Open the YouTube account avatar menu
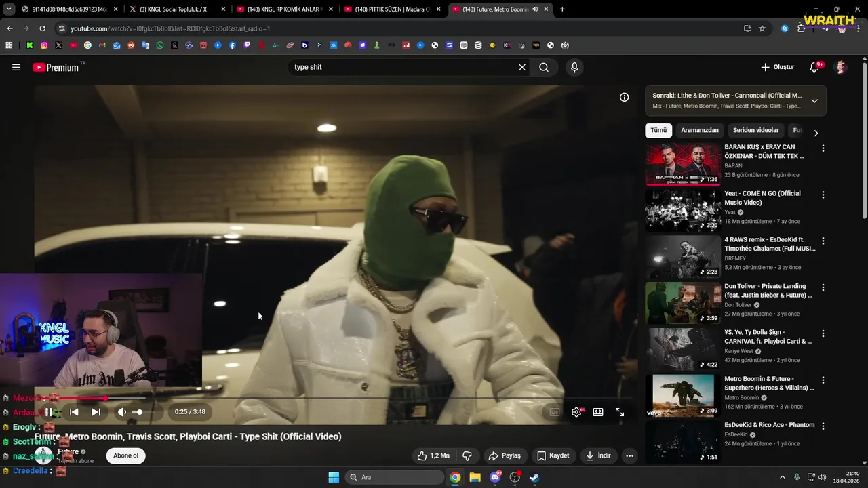Screen dimensions: 868x488 click(840, 67)
